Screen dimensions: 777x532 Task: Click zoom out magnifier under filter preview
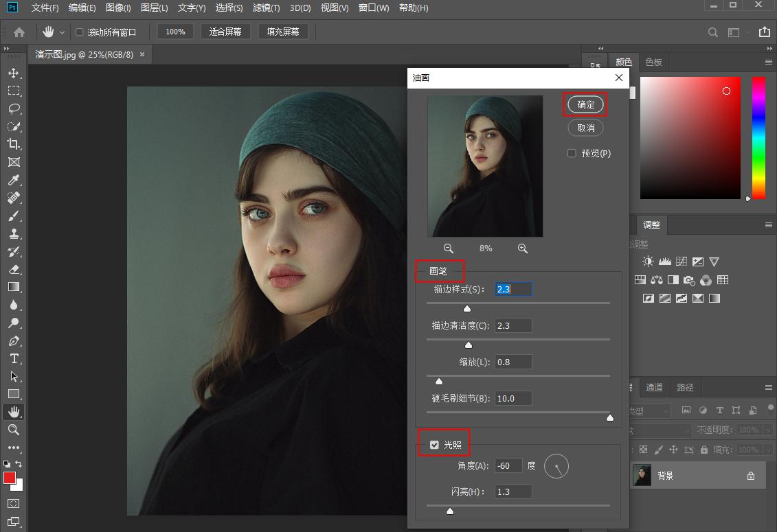click(x=449, y=248)
